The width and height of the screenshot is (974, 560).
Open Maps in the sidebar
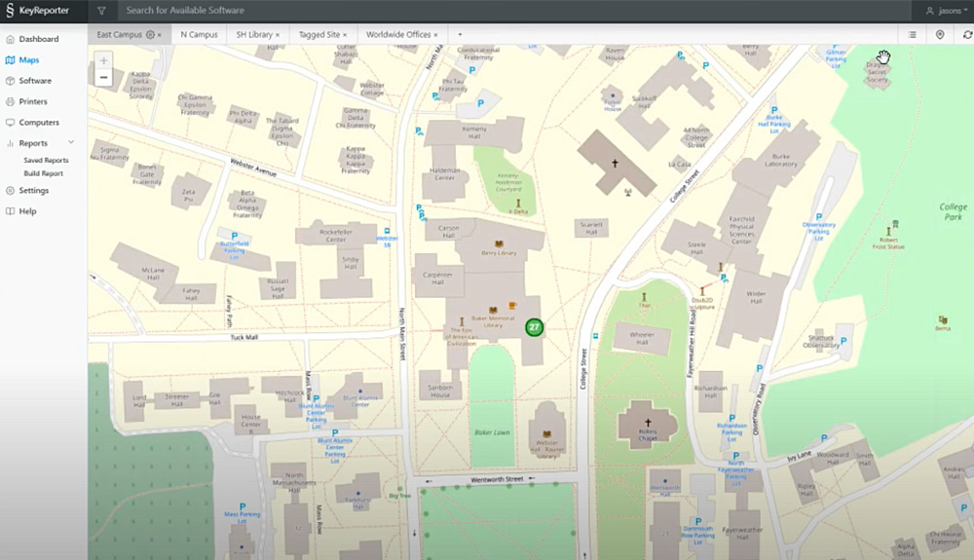click(x=29, y=60)
